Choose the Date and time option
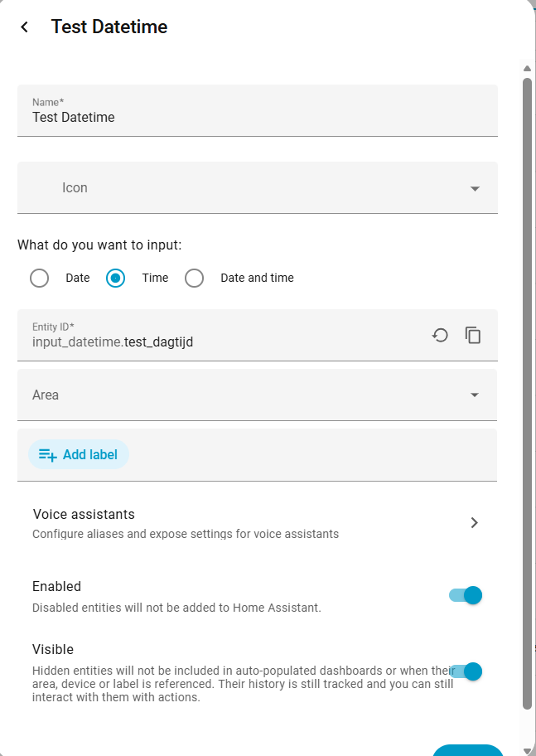Image resolution: width=536 pixels, height=756 pixels. pos(195,278)
